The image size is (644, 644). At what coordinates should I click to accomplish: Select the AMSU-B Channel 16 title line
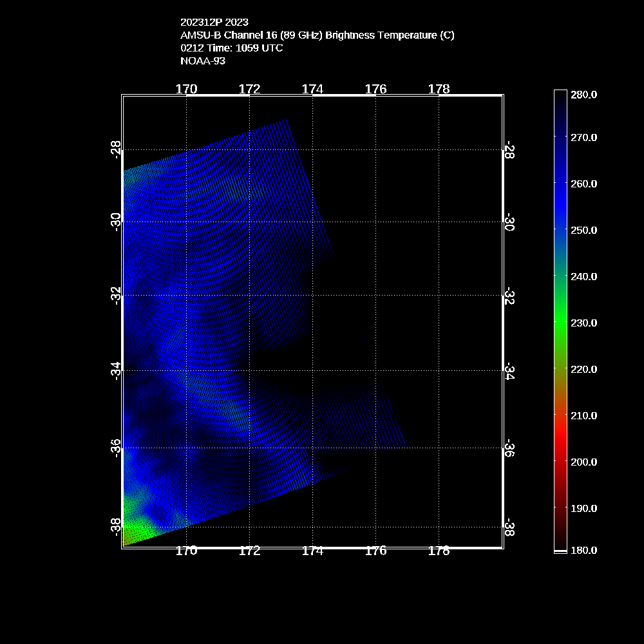[x=317, y=35]
